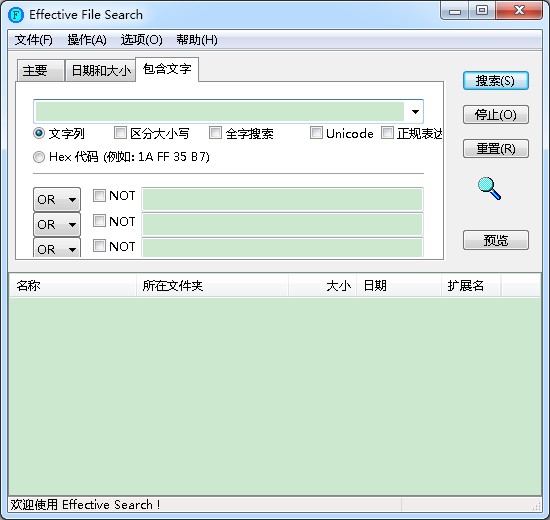550x520 pixels.
Task: Toggle the Unicode checkbox
Action: click(x=316, y=133)
